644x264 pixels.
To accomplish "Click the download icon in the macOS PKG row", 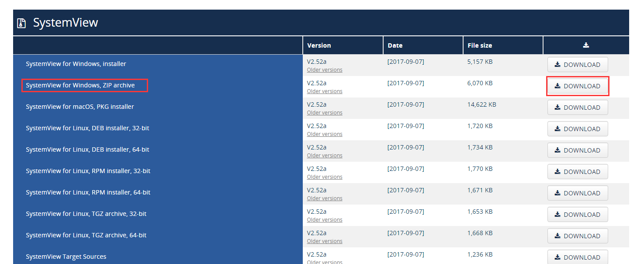I will pos(557,107).
